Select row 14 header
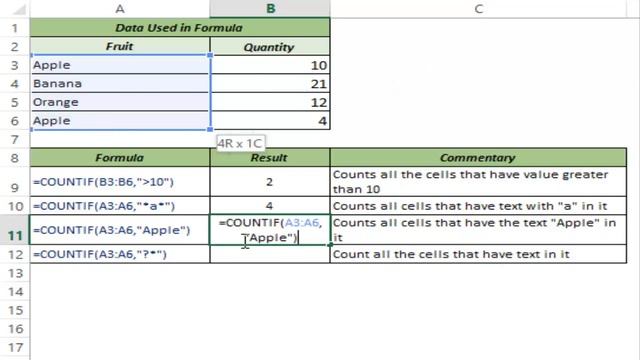 tap(15, 291)
